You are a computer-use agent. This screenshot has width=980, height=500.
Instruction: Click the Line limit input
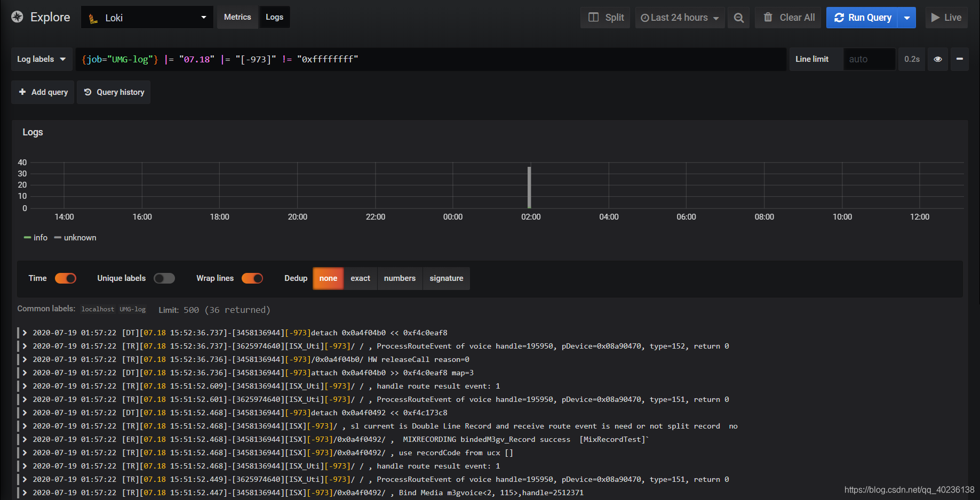click(x=869, y=59)
